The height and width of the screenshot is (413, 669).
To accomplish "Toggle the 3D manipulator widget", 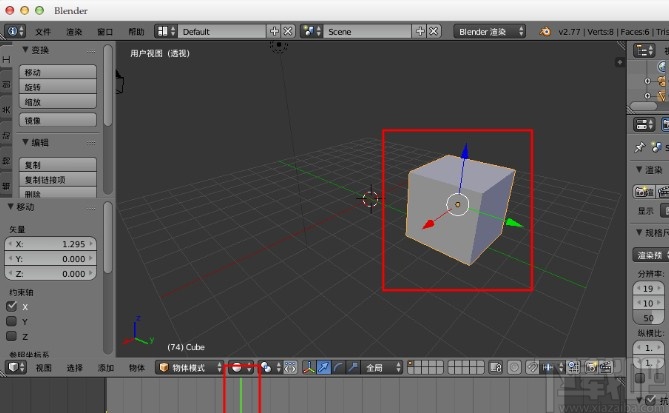I will point(309,367).
